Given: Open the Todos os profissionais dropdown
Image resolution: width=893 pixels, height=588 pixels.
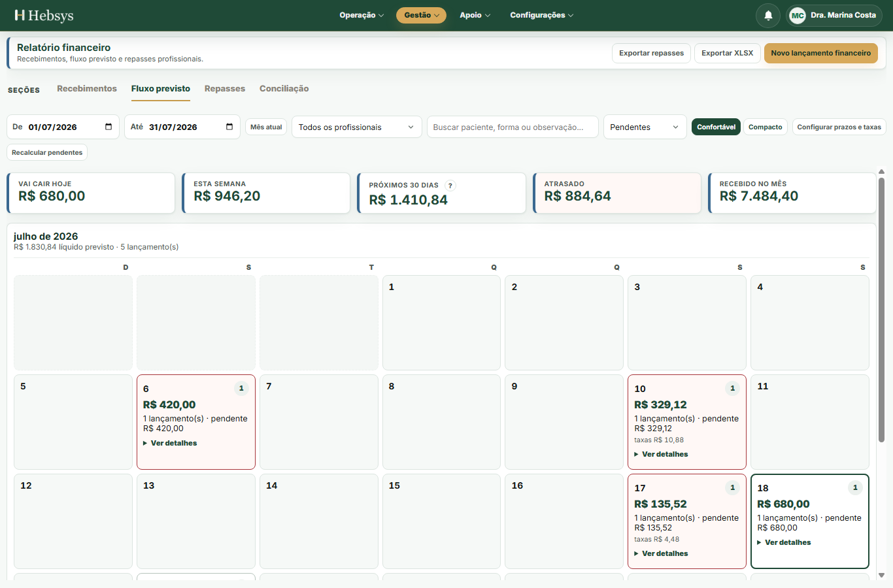Looking at the screenshot, I should (357, 127).
